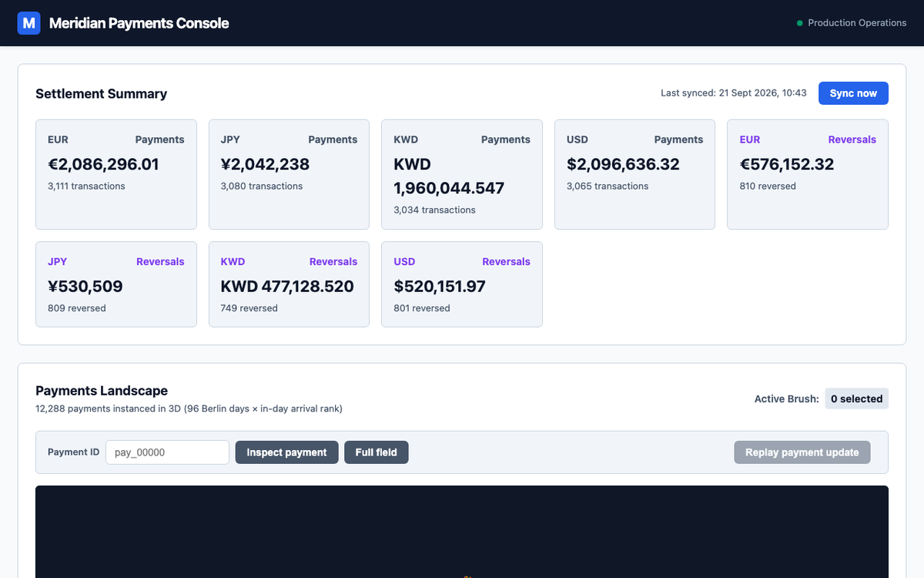Click the Reversals label on the EUR card

(x=852, y=139)
